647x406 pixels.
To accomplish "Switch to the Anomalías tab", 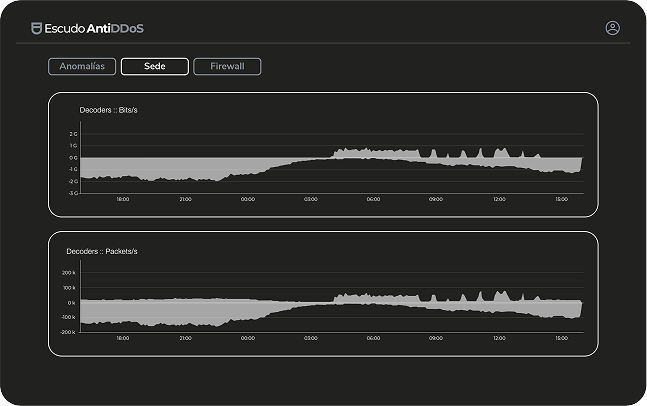I will point(82,67).
